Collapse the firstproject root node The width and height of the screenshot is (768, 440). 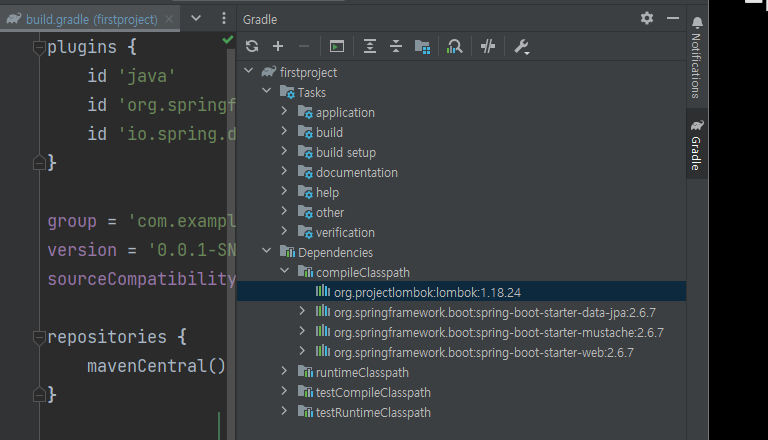249,71
